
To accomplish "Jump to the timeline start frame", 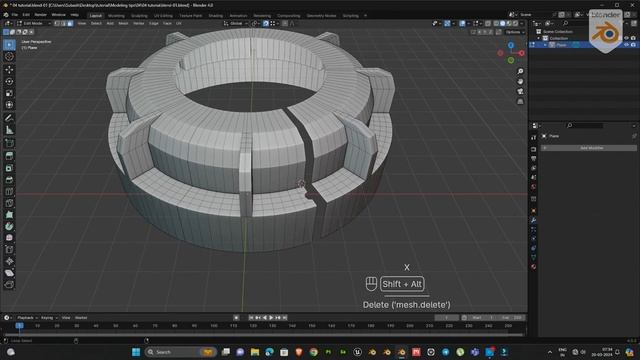I will pyautogui.click(x=251, y=318).
